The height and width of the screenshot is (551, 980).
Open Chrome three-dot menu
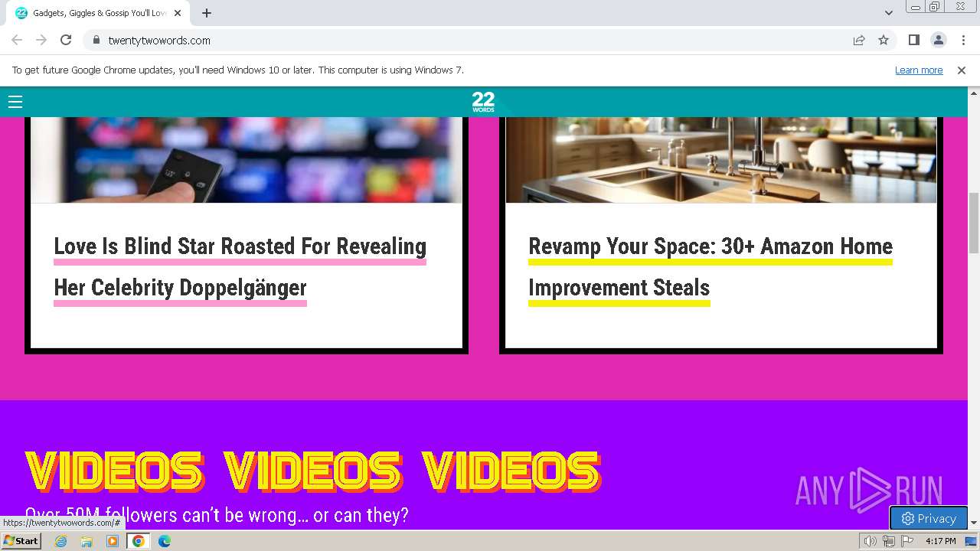coord(963,40)
